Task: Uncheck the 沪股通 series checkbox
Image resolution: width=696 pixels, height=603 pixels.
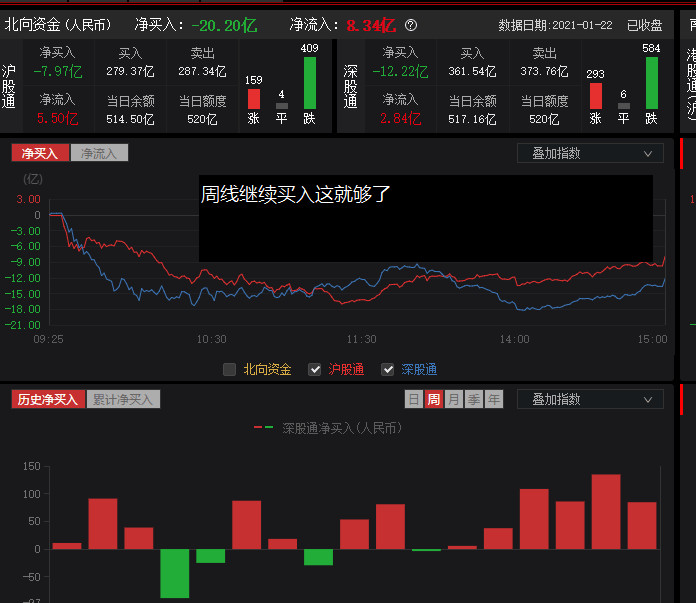Action: 315,369
